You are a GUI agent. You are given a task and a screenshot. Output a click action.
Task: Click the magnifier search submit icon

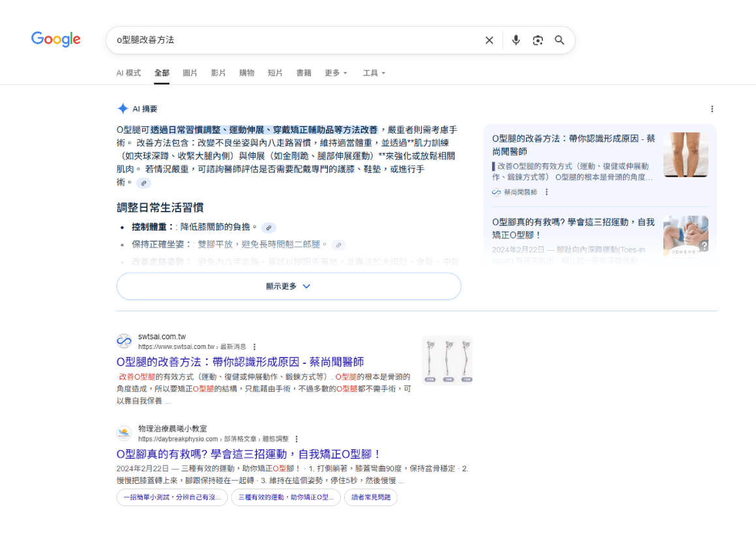pos(559,40)
